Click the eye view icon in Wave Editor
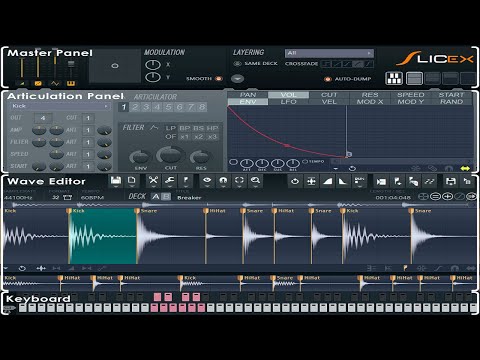The image size is (480, 360). (207, 180)
